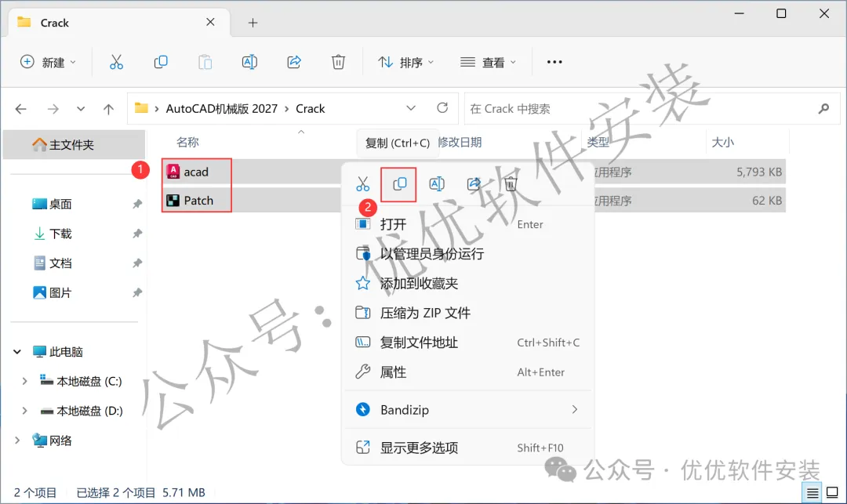The image size is (847, 504).
Task: Choose 添加到收藏夹 from the context menu
Action: point(468,283)
